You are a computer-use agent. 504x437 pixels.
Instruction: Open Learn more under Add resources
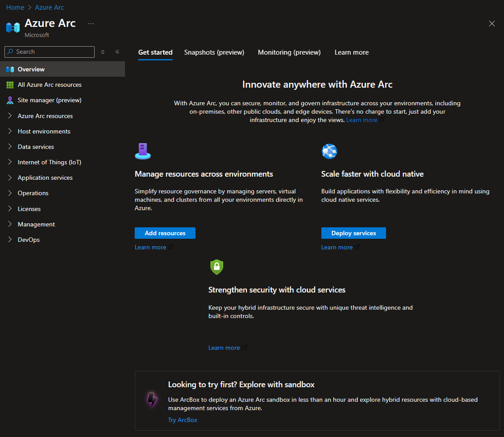click(x=151, y=247)
